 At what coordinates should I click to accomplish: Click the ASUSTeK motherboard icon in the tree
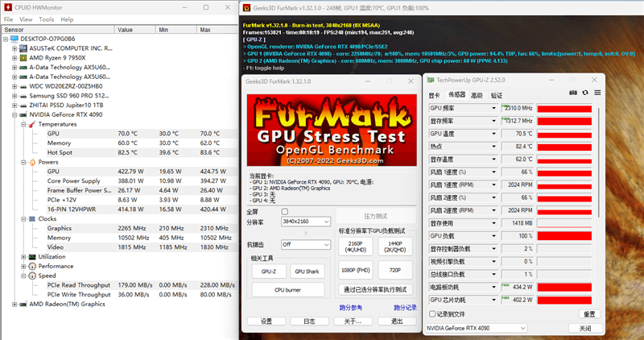[23, 48]
